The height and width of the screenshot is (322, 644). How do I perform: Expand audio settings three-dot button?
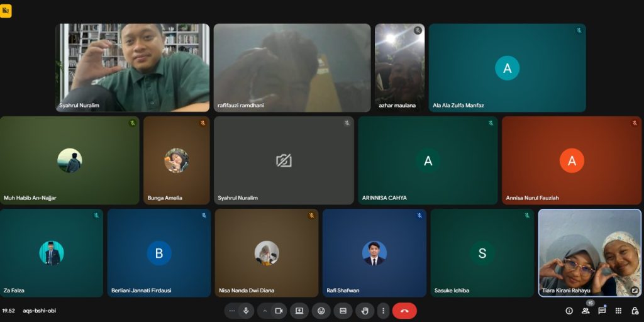pyautogui.click(x=232, y=311)
